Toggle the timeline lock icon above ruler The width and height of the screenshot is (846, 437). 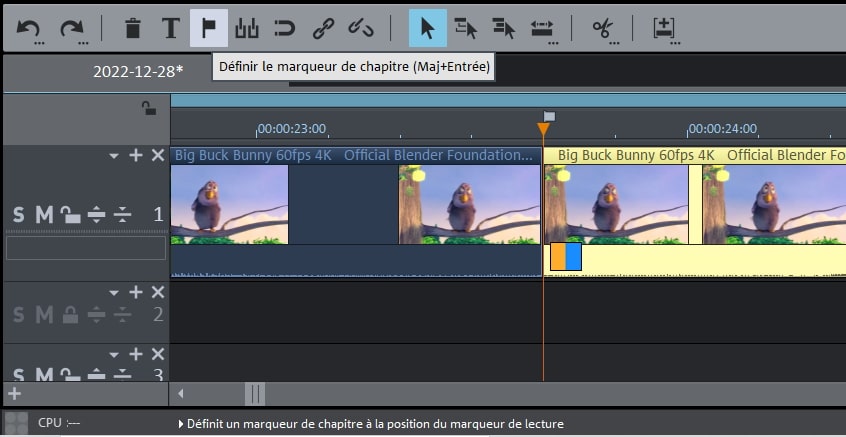tap(149, 108)
